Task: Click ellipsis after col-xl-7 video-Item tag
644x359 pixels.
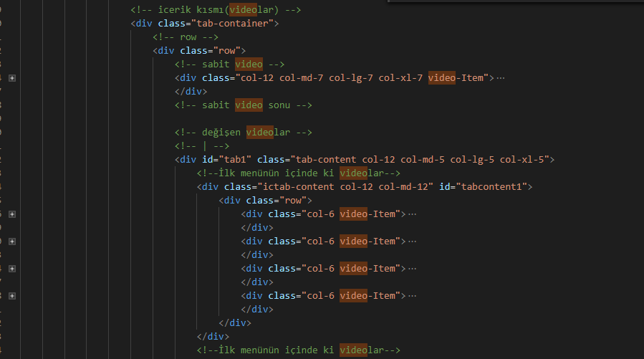Action: (500, 78)
